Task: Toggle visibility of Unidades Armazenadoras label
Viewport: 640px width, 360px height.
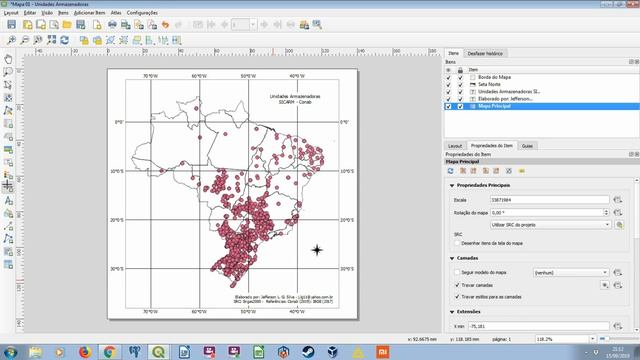Action: tap(449, 92)
